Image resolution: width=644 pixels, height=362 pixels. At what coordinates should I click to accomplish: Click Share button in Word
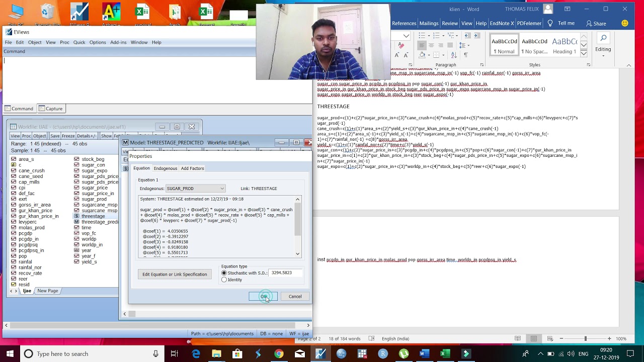(596, 23)
